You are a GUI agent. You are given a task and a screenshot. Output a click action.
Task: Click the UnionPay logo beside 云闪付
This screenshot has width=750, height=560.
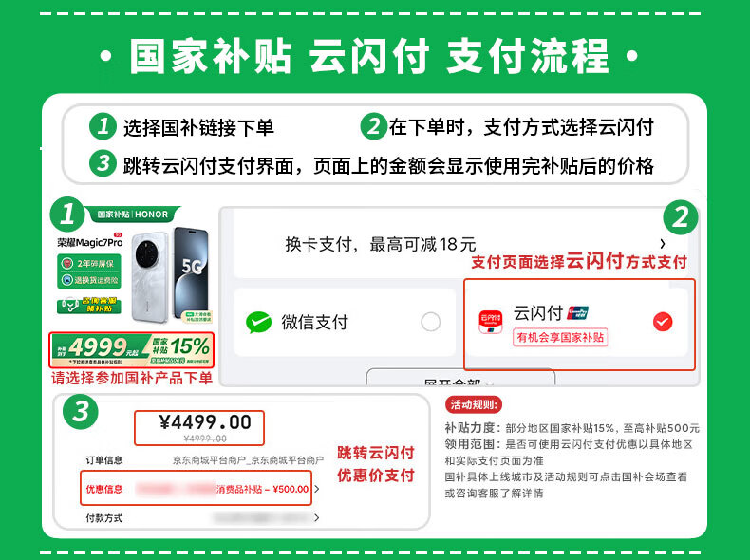click(x=578, y=313)
